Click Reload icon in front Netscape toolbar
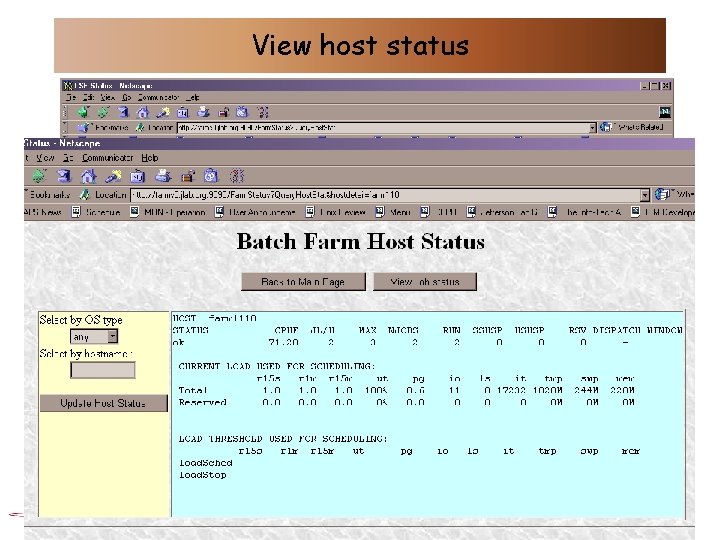Image resolution: width=720 pixels, height=540 pixels. click(x=64, y=176)
